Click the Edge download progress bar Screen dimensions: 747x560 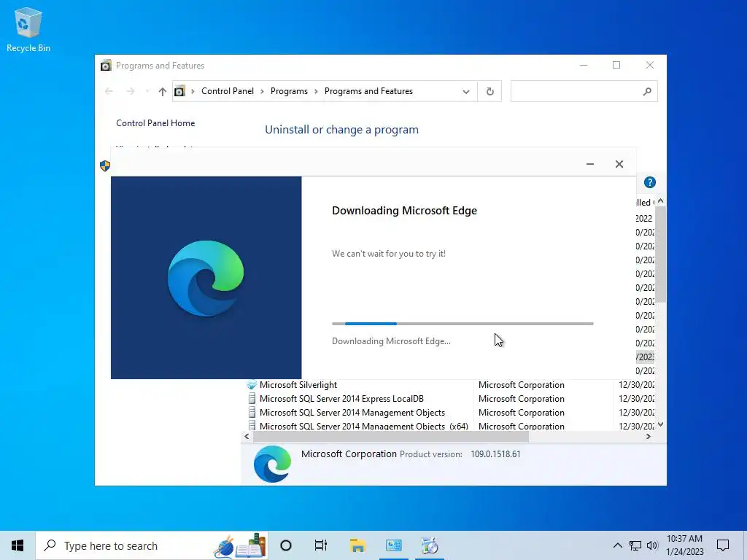point(462,324)
